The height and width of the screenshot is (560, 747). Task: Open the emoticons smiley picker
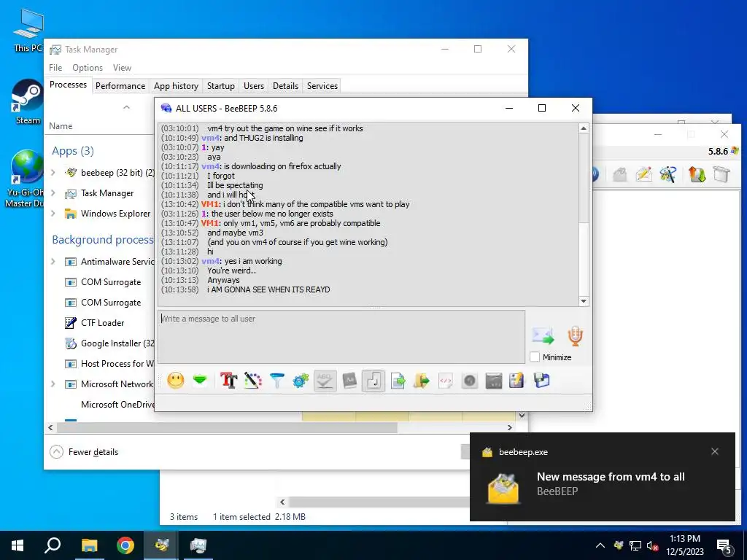(176, 381)
